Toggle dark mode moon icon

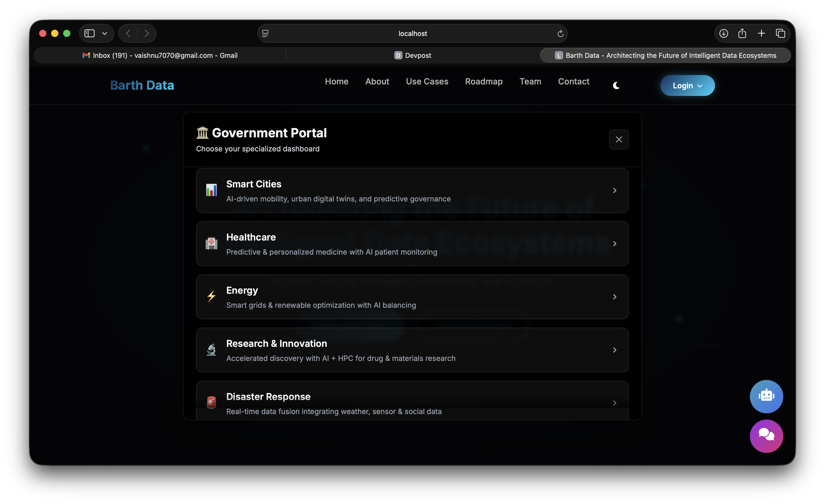point(616,86)
